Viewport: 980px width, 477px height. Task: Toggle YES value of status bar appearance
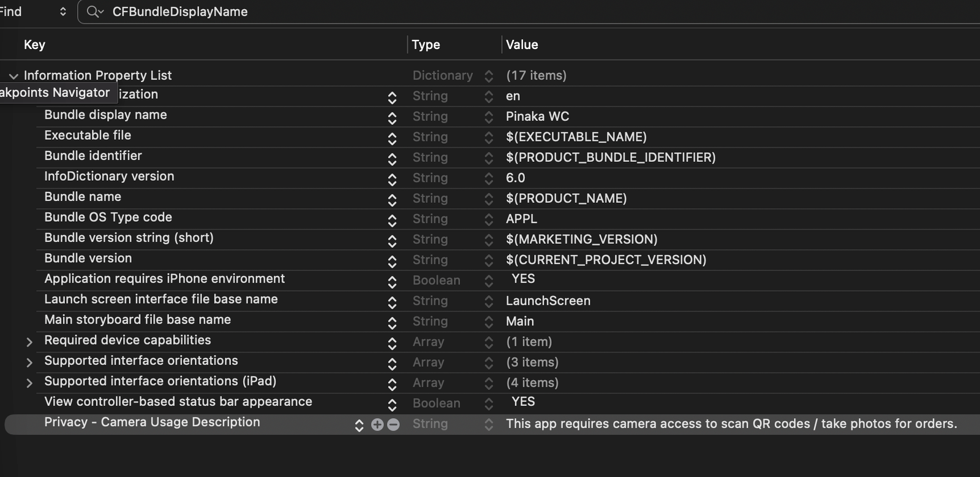coord(523,402)
